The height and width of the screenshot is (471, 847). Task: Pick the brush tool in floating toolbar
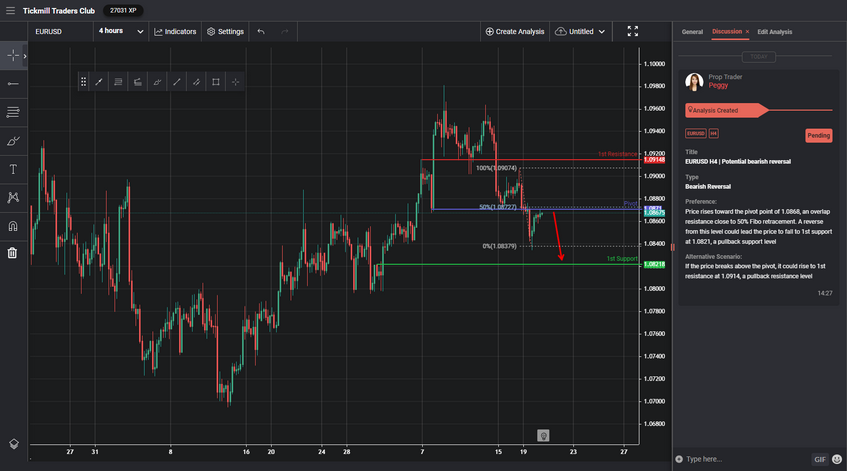point(157,82)
